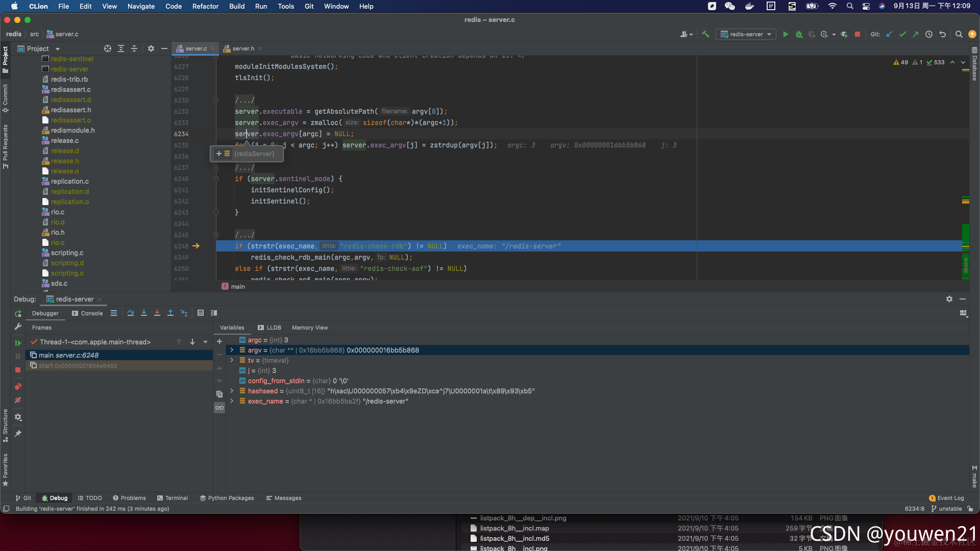Toggle Mute Breakpoints in the debug sidebar
This screenshot has width=980, height=551.
[x=18, y=400]
